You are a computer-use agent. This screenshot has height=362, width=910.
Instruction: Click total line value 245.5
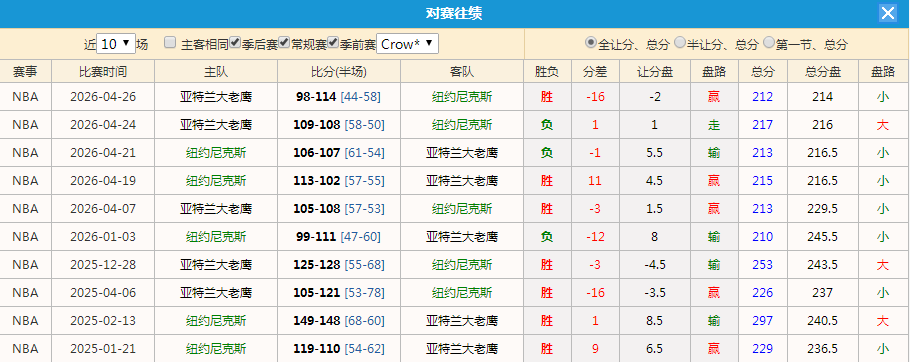tap(822, 237)
